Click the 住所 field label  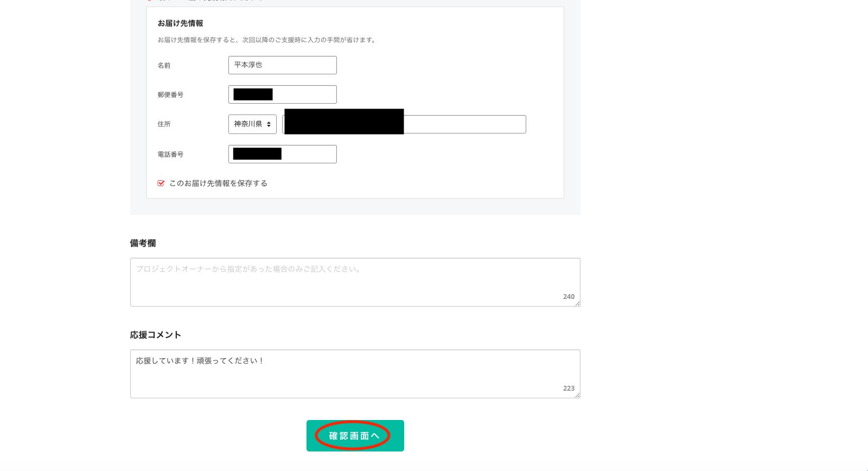(164, 124)
